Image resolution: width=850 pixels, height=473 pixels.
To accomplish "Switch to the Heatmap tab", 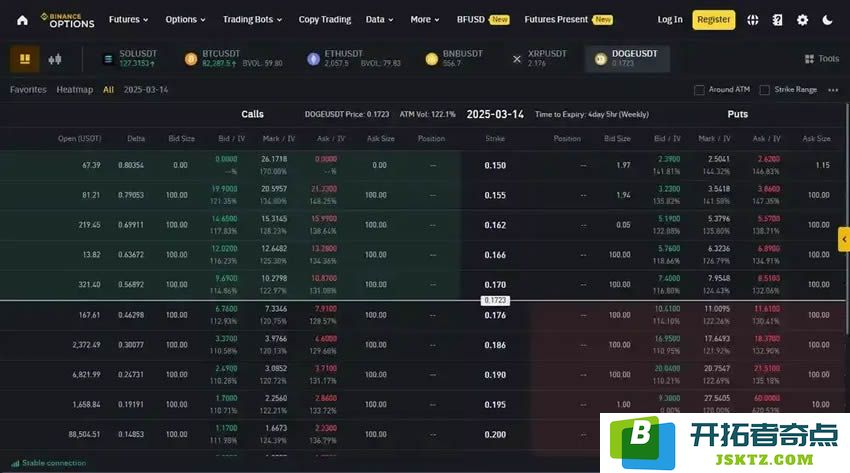I will (75, 89).
